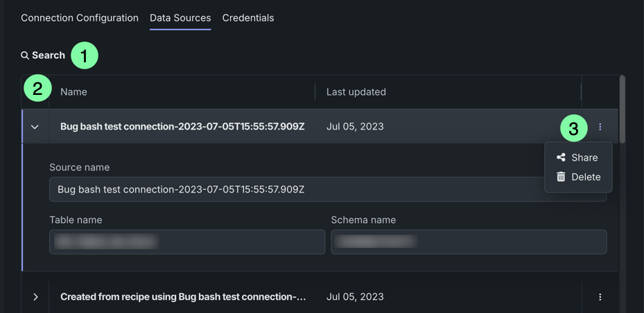Click the magnifying glass search icon
Image resolution: width=644 pixels, height=313 pixels.
click(25, 55)
